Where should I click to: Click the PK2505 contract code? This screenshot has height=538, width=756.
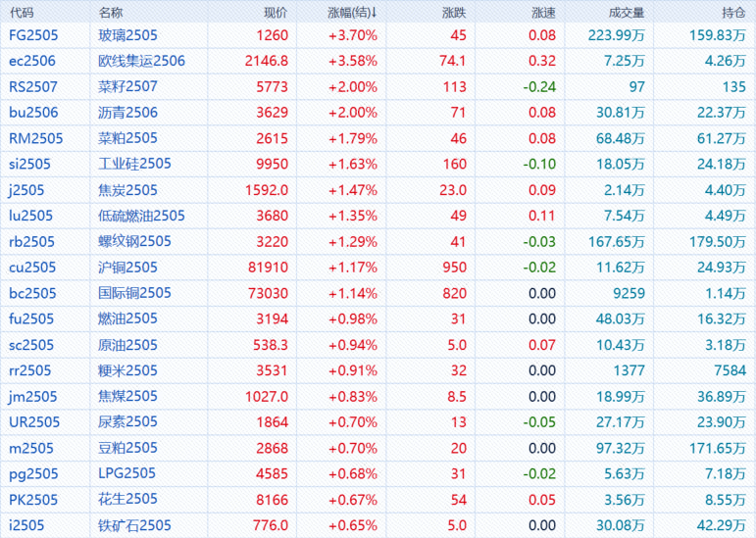point(33,499)
